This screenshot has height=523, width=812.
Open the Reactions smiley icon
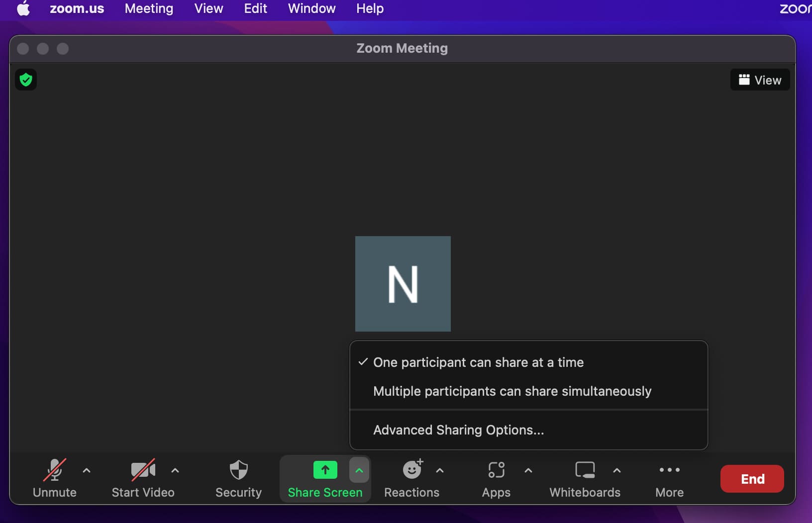(411, 470)
